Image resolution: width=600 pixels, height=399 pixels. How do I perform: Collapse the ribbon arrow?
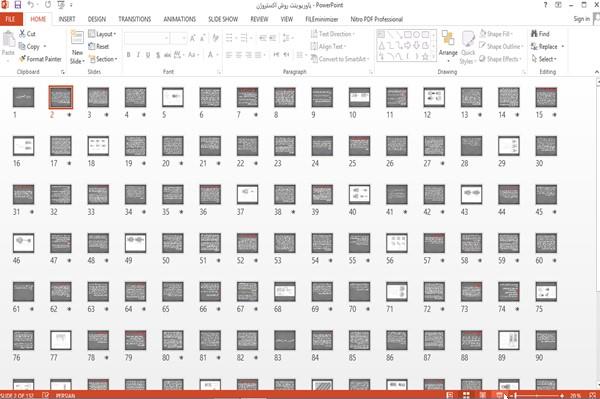596,72
